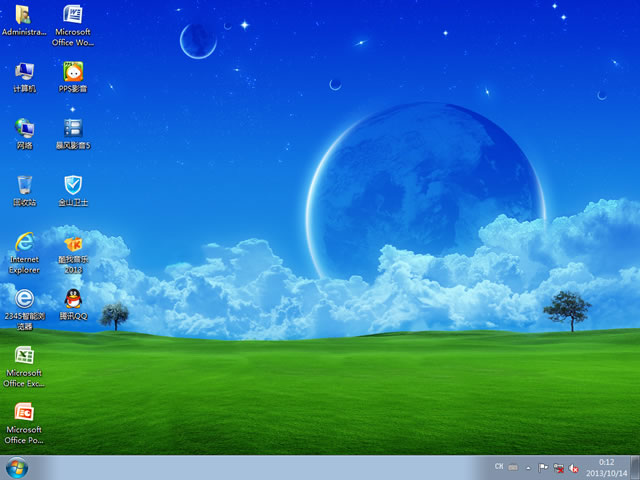Open the Action Center flag icon
The image size is (640, 480).
(x=543, y=467)
